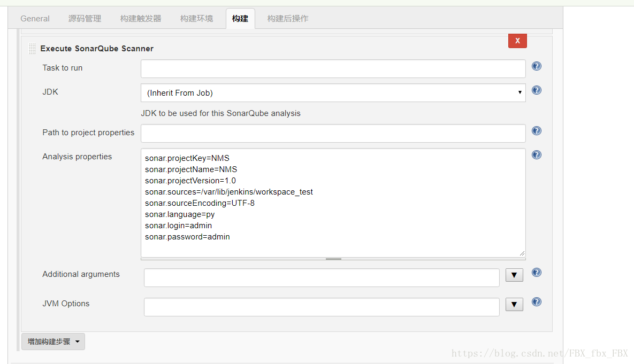Grab the SonarQube Scanner step drag handle
634x364 pixels.
pyautogui.click(x=32, y=49)
